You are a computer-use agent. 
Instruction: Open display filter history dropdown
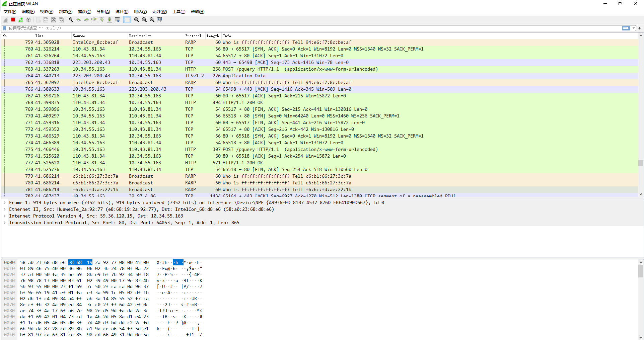pyautogui.click(x=634, y=28)
